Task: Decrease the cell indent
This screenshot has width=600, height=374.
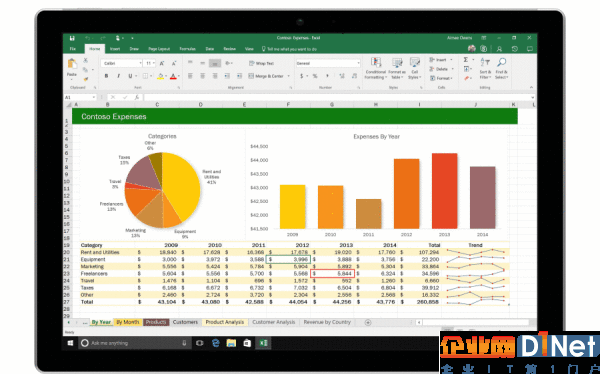Action: tap(227, 76)
